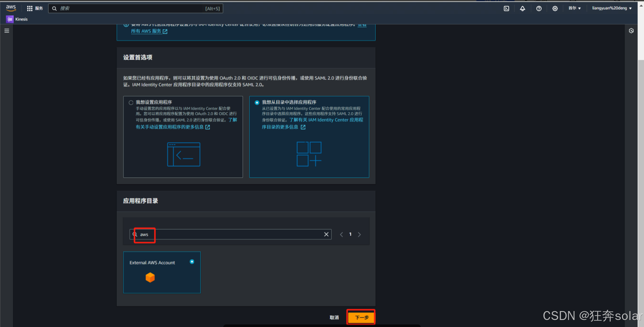
Task: Open the CloudShell terminal icon
Action: click(506, 9)
